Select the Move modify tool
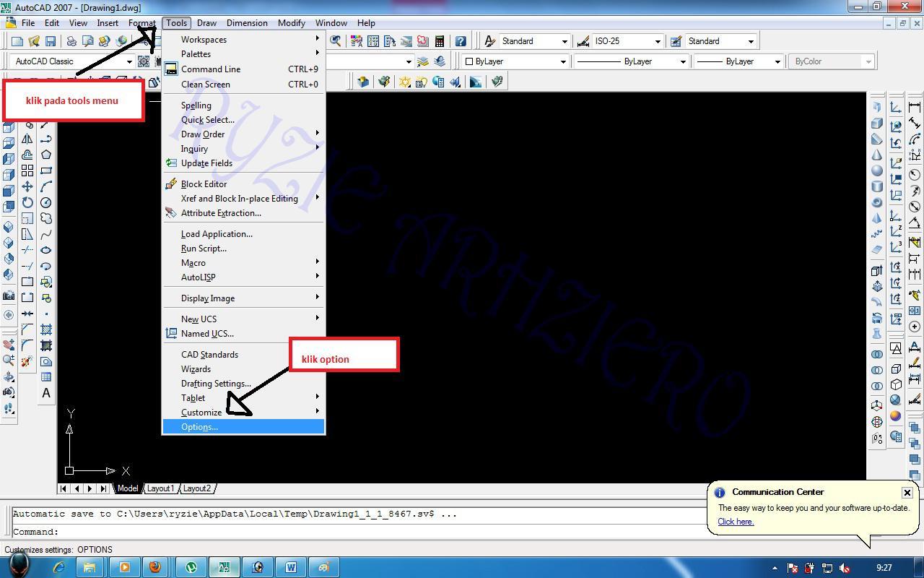 [27, 186]
